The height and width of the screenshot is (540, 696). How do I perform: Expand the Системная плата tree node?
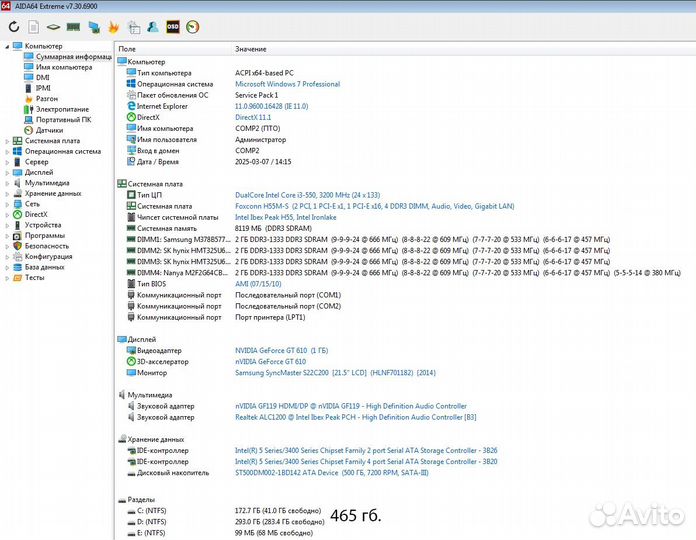point(7,141)
